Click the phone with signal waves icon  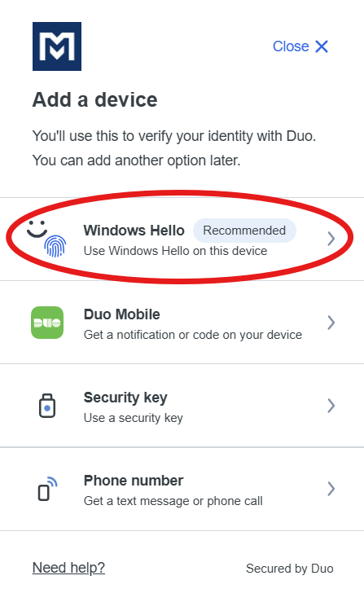[47, 488]
